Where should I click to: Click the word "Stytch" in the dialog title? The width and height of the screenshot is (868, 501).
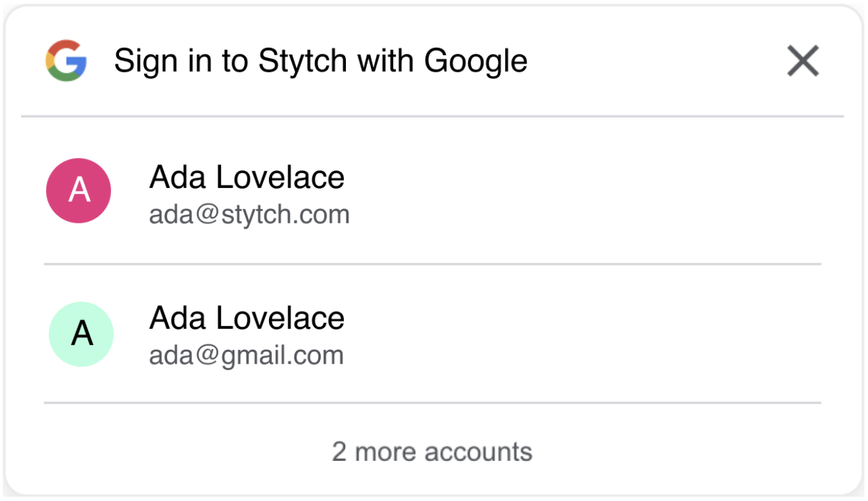tap(302, 62)
